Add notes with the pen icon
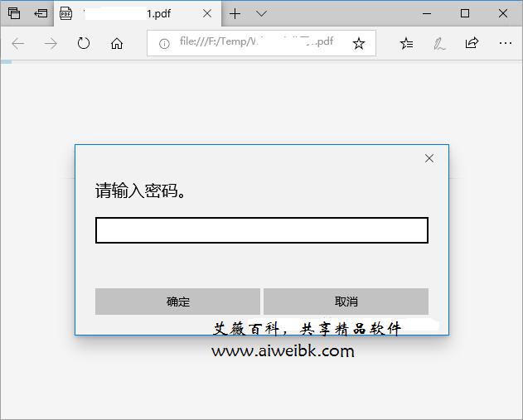Image resolution: width=523 pixels, height=420 pixels. point(439,44)
